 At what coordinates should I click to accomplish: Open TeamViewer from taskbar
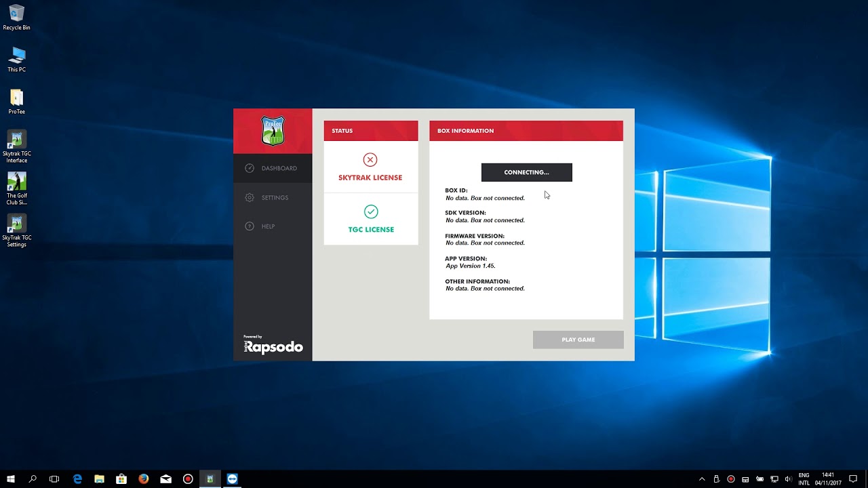coord(233,479)
